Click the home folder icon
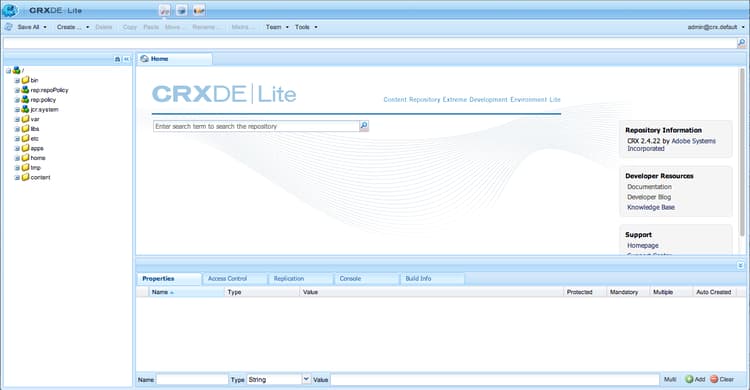Viewport: 750px width, 390px height. pos(25,157)
